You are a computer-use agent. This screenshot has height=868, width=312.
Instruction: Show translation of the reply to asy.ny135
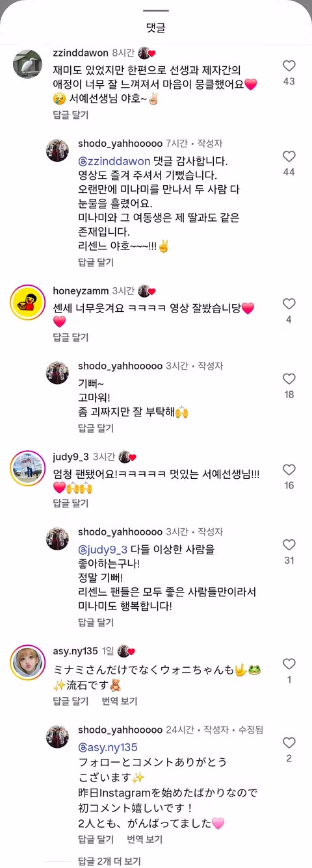[144, 839]
